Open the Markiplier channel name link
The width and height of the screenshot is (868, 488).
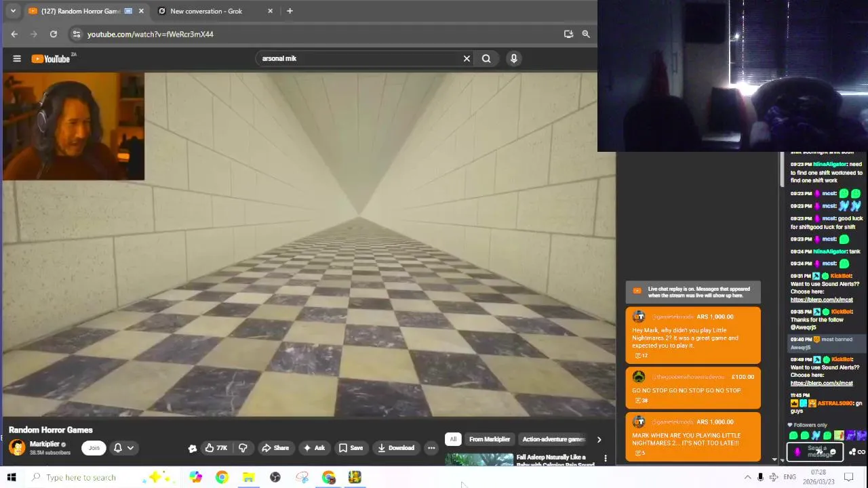click(45, 444)
